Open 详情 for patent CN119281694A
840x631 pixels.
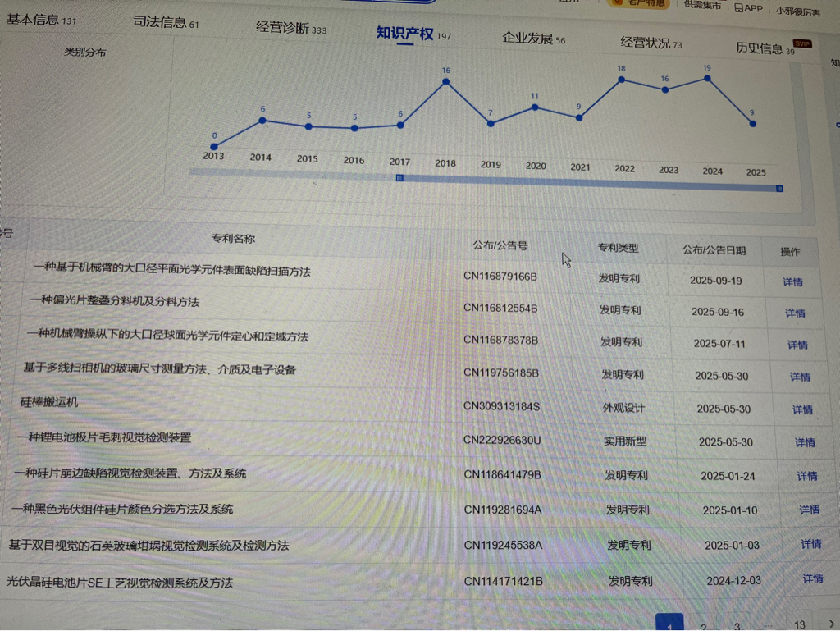click(x=809, y=510)
